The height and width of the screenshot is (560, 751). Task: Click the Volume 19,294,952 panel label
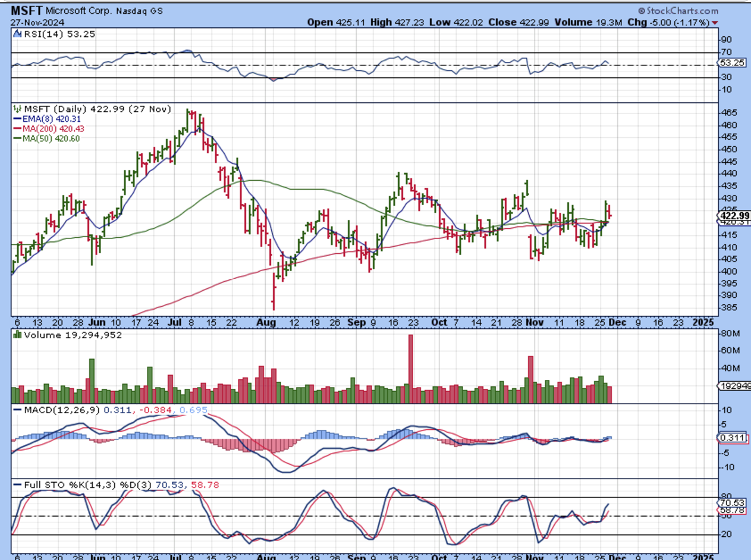[x=73, y=335]
